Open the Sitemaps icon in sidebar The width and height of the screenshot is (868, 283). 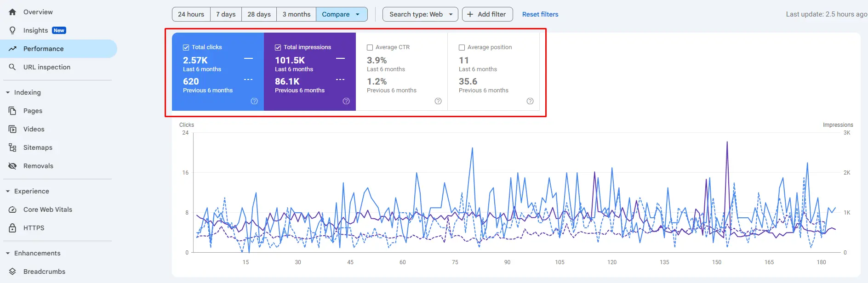(x=12, y=147)
